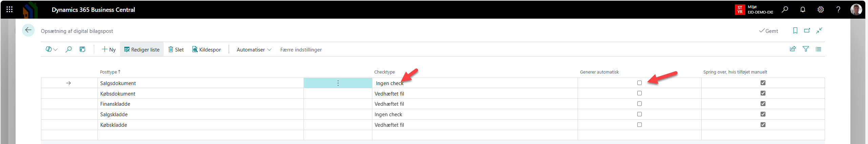868x144 pixels.
Task: Open the settings gear menu
Action: (821, 9)
